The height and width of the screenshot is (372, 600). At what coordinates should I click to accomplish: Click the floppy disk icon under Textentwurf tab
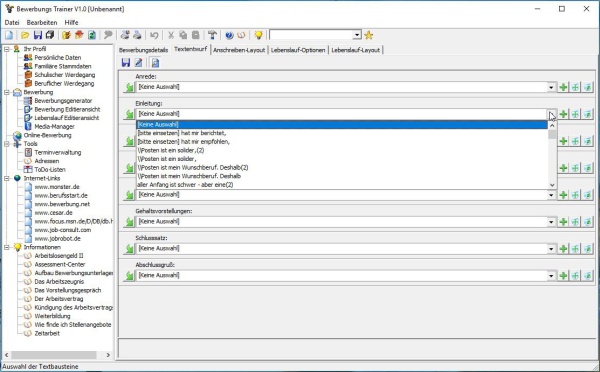click(x=126, y=62)
